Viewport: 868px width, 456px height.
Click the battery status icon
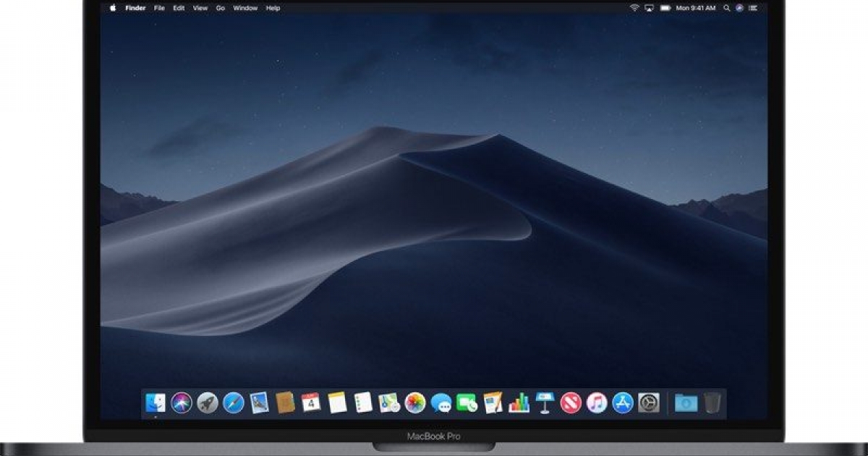pyautogui.click(x=664, y=8)
